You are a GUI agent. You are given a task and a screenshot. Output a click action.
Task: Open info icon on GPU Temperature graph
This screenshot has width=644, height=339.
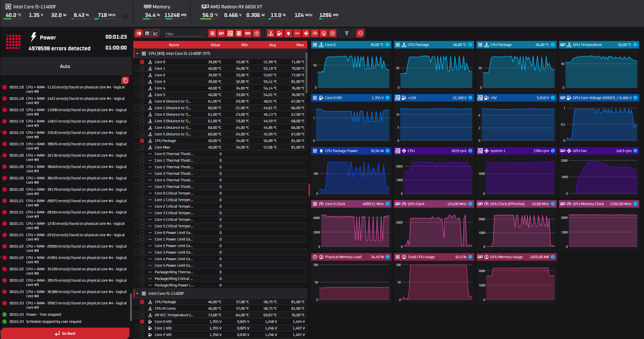tap(635, 45)
